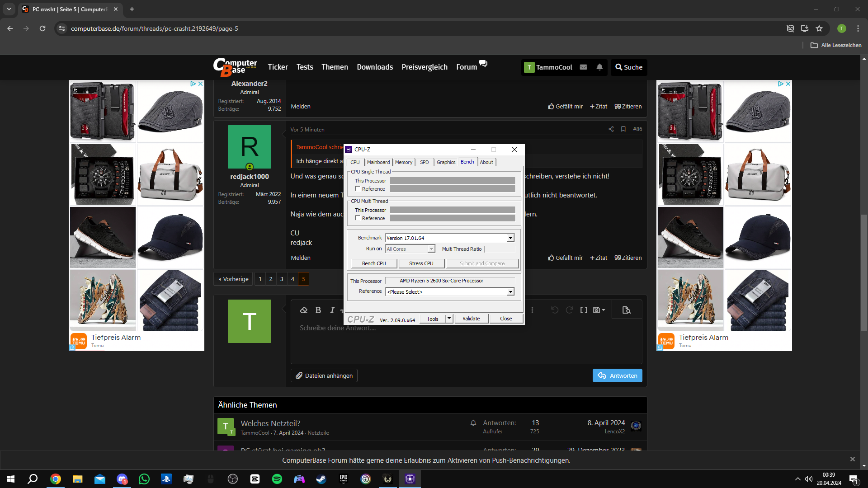Open Chrome profile avatar icon
This screenshot has width=868, height=488.
tap(842, 28)
